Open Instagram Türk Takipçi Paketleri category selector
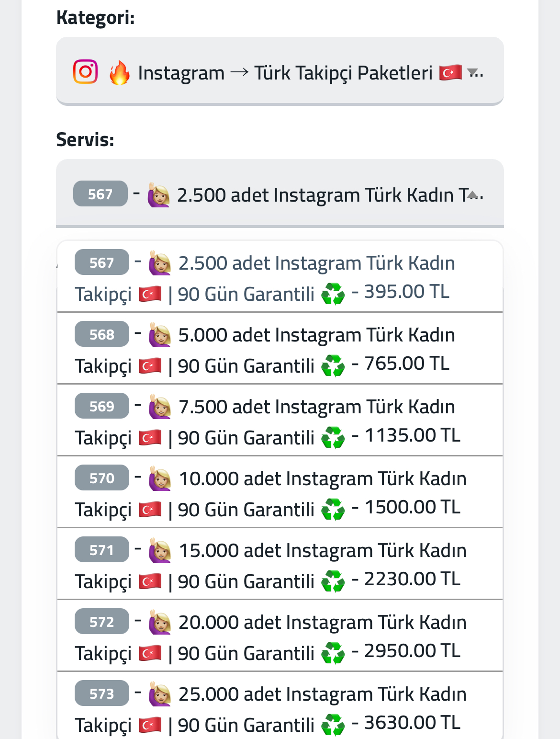Viewport: 560px width, 739px height. (280, 71)
